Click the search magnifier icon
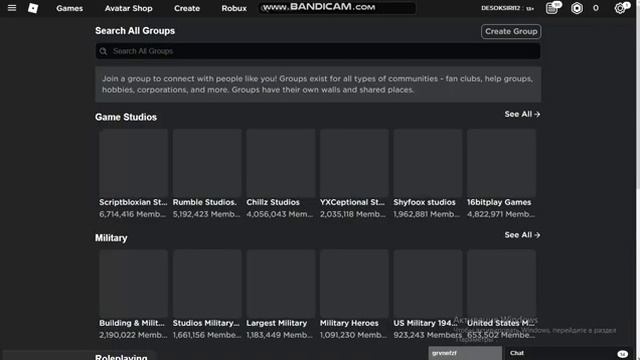Image resolution: width=640 pixels, height=360 pixels. coord(103,51)
